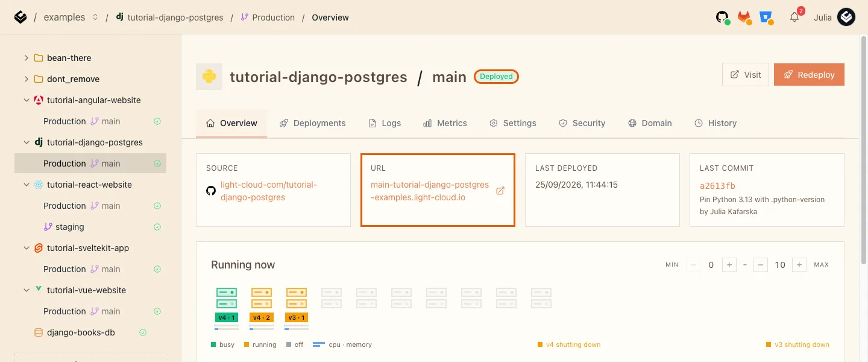
Task: Click the Vue icon for tutorial-vue-website
Action: pos(39,290)
